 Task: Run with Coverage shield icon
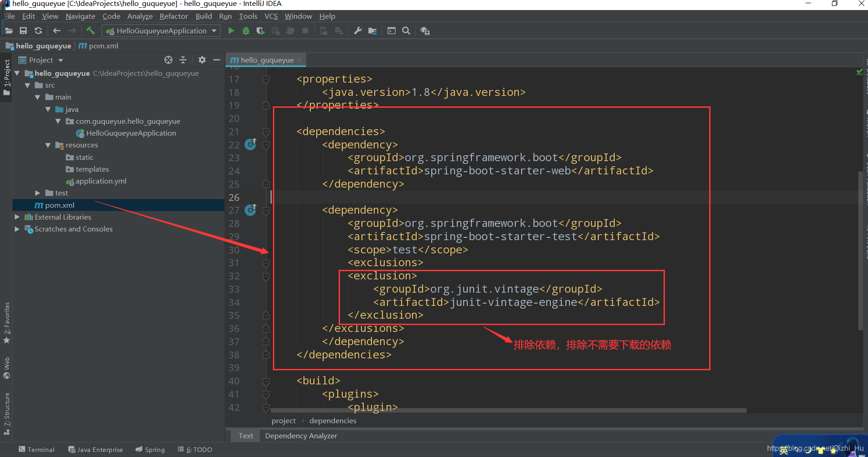coord(261,31)
